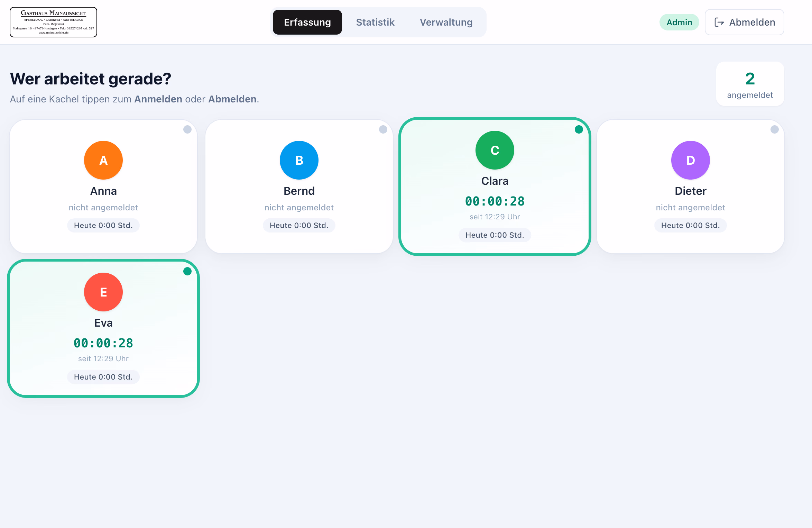Viewport: 812px width, 528px height.
Task: Click Clara's 'seit 12:29 Uhr' label
Action: [495, 217]
